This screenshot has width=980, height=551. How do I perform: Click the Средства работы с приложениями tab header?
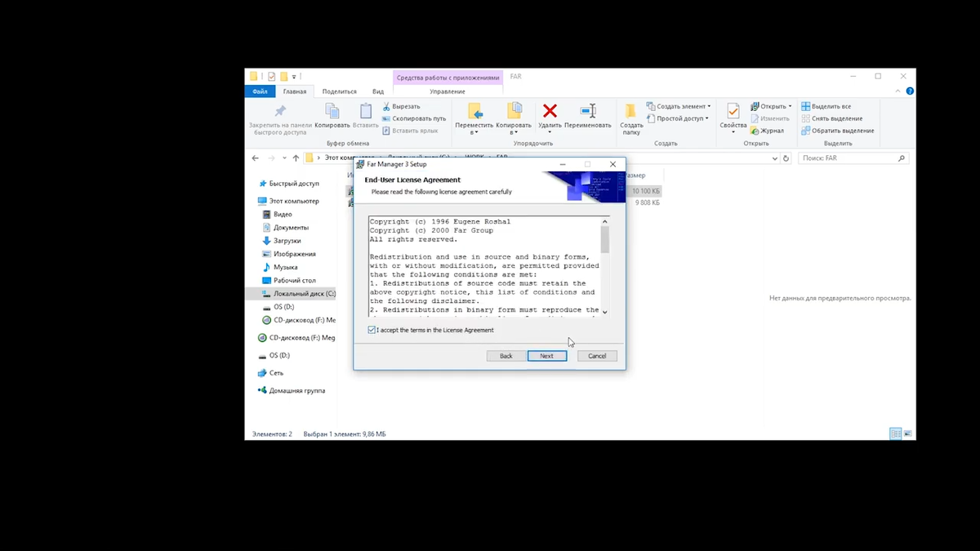click(448, 78)
